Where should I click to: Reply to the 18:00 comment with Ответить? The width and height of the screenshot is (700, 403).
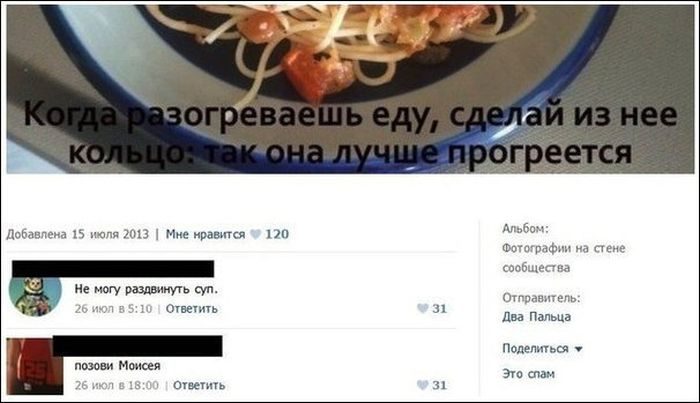[199, 386]
